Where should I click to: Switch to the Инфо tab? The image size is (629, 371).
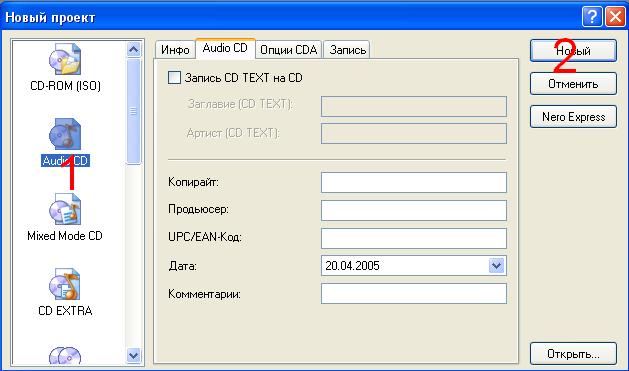175,50
